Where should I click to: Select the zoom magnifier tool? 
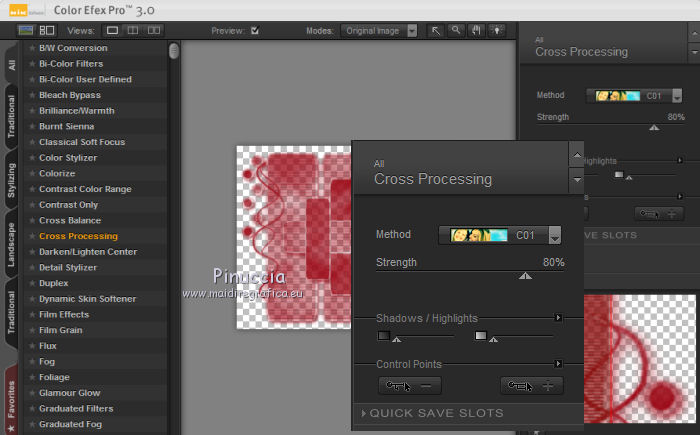pos(456,30)
